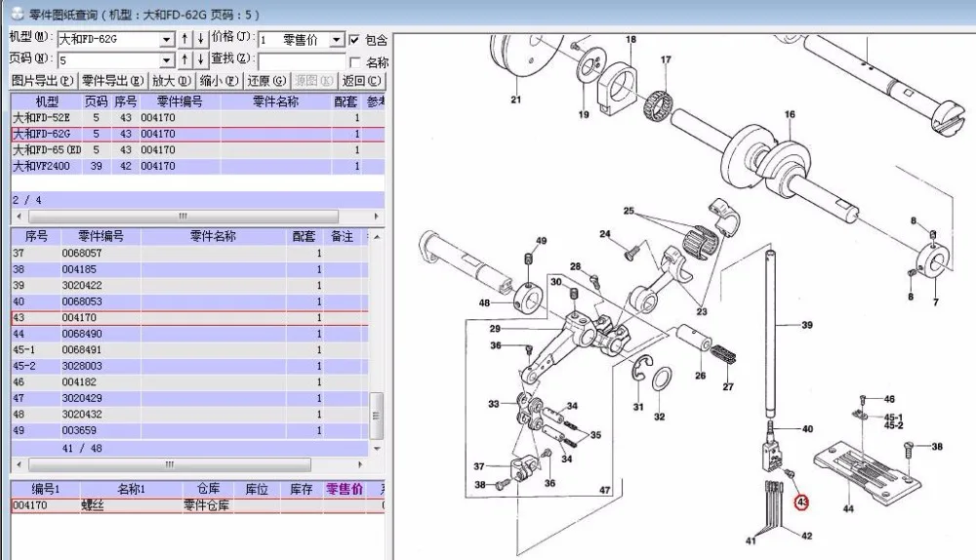Viewport: 976px width, 560px height.
Task: Click the down arrow of the parts list's vertical scrollbar
Action: [x=377, y=448]
